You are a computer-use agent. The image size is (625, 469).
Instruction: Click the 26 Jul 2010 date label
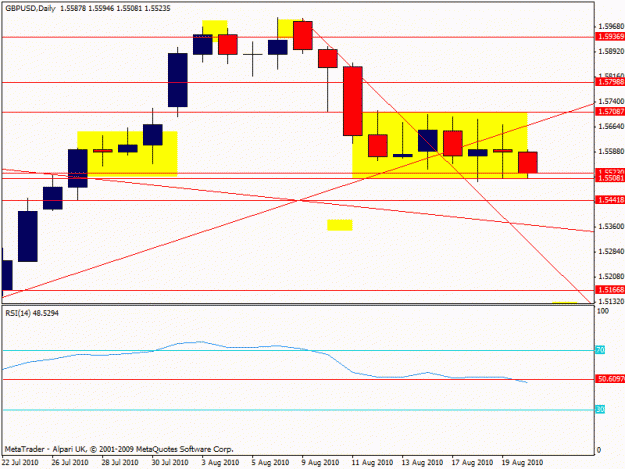coord(70,462)
